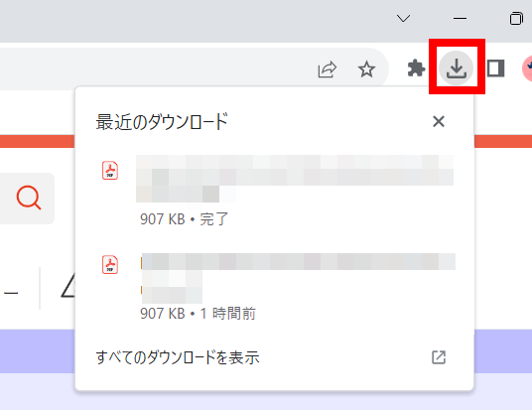
Task: Click すべてのダウンロードを表示 link
Action: (x=178, y=357)
